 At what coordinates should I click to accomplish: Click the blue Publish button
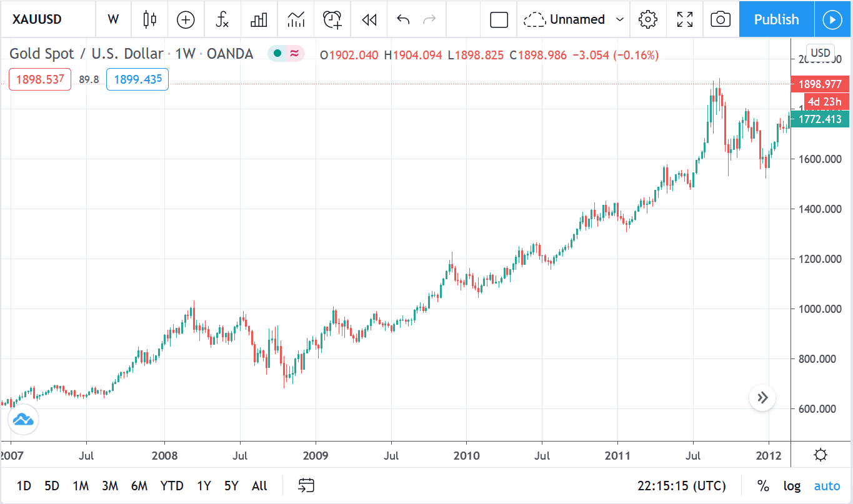pyautogui.click(x=776, y=19)
